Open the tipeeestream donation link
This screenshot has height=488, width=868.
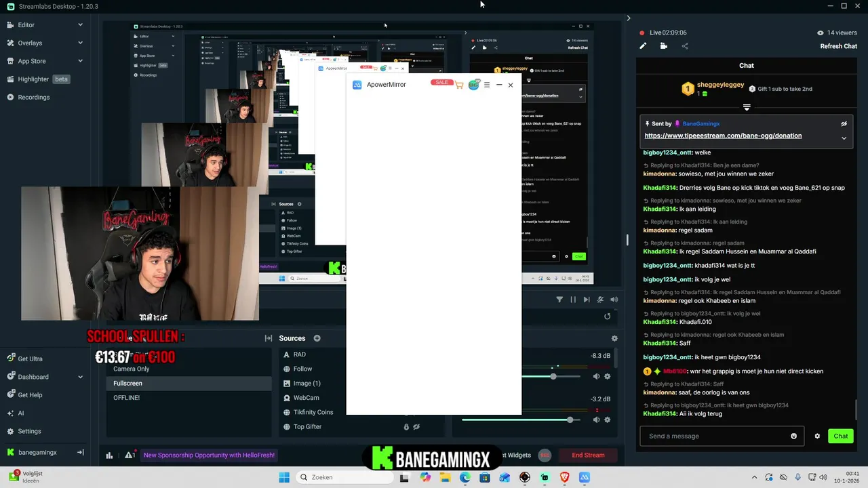point(723,136)
